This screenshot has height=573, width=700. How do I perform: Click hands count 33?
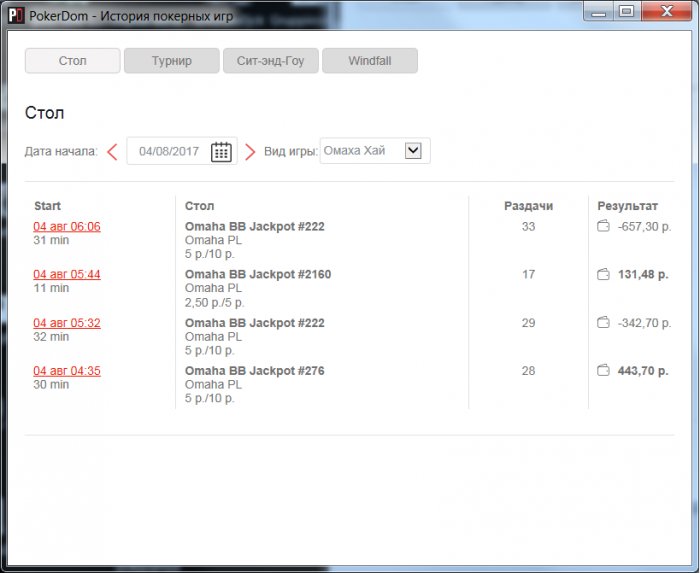click(529, 226)
